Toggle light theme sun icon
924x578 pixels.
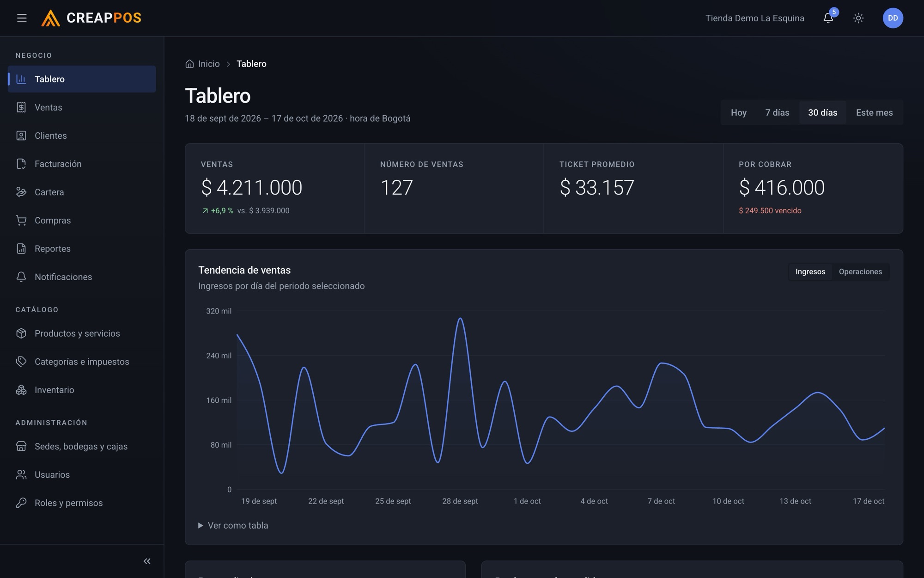tap(858, 18)
